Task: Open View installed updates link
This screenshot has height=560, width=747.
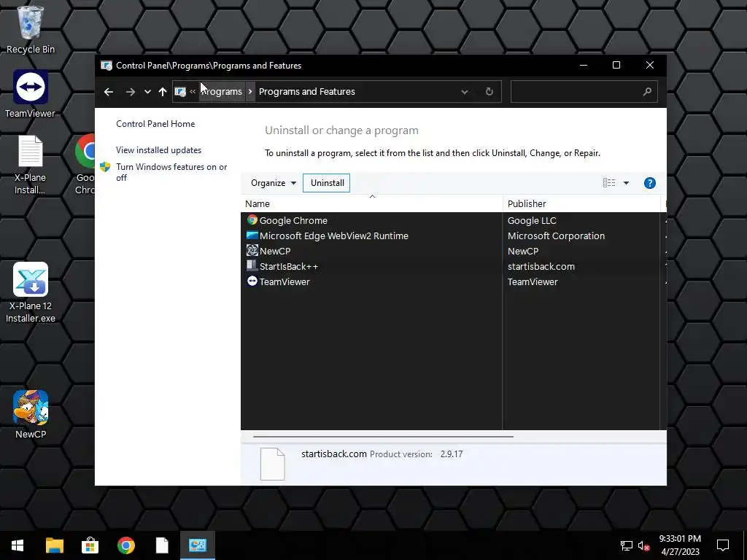Action: tap(158, 150)
